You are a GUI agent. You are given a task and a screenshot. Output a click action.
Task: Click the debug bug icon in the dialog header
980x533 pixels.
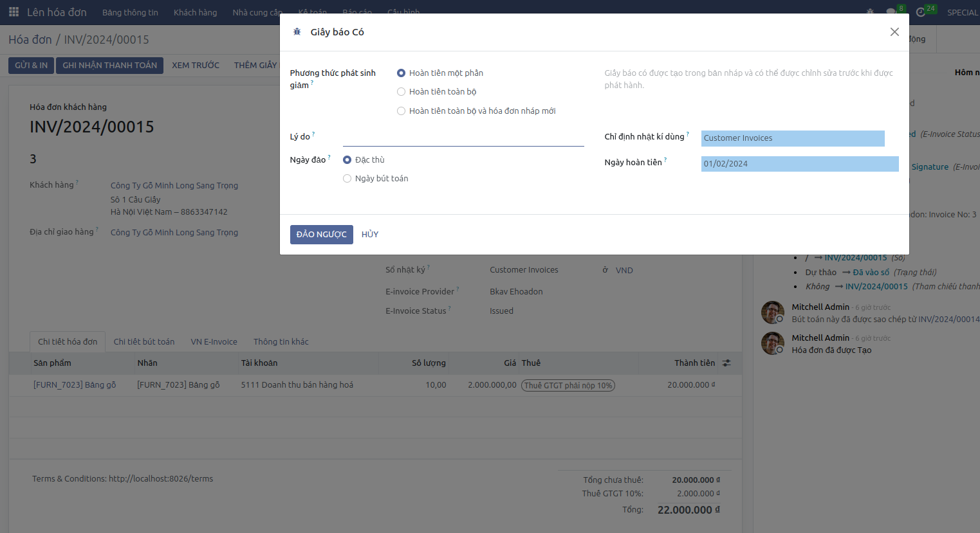click(x=297, y=32)
